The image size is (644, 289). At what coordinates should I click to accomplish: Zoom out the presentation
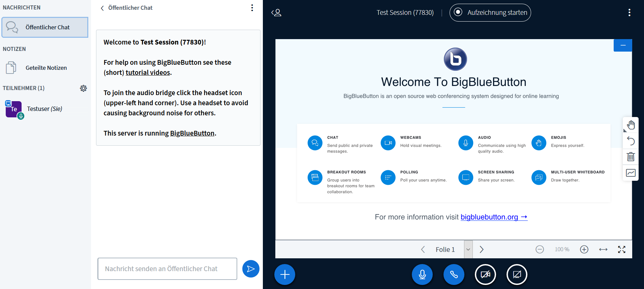[x=540, y=250]
